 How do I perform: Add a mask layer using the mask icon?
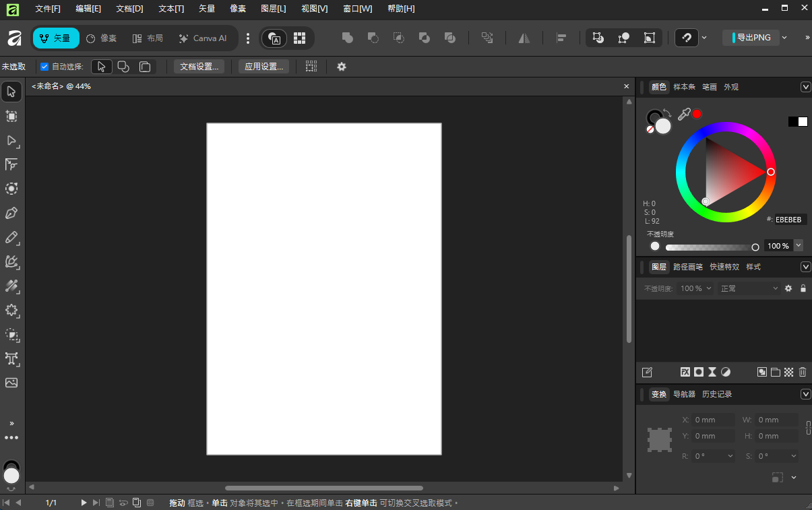tap(699, 372)
